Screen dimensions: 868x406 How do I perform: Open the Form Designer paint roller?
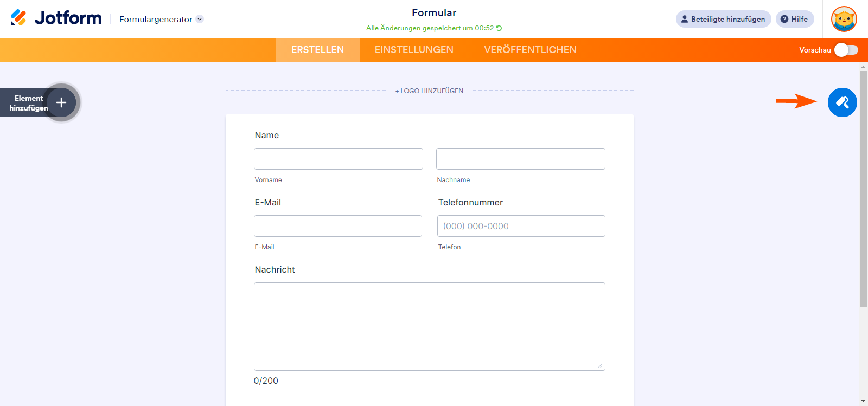point(842,102)
